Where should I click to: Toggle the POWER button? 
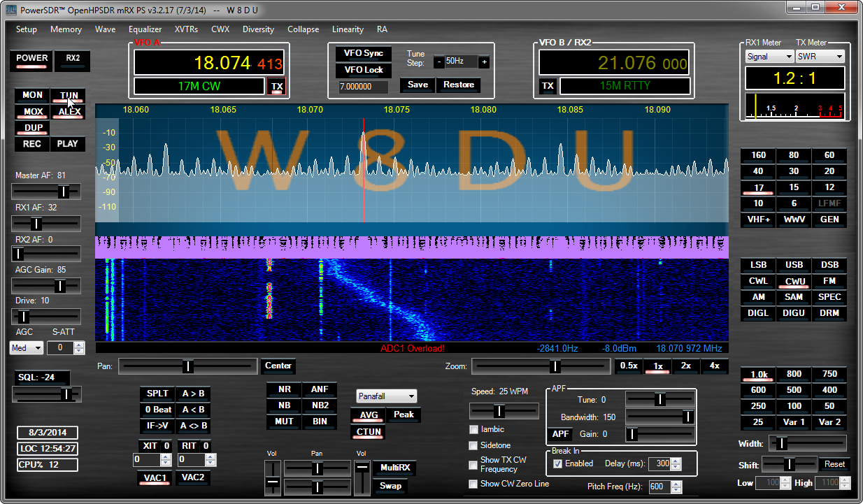[x=32, y=60]
